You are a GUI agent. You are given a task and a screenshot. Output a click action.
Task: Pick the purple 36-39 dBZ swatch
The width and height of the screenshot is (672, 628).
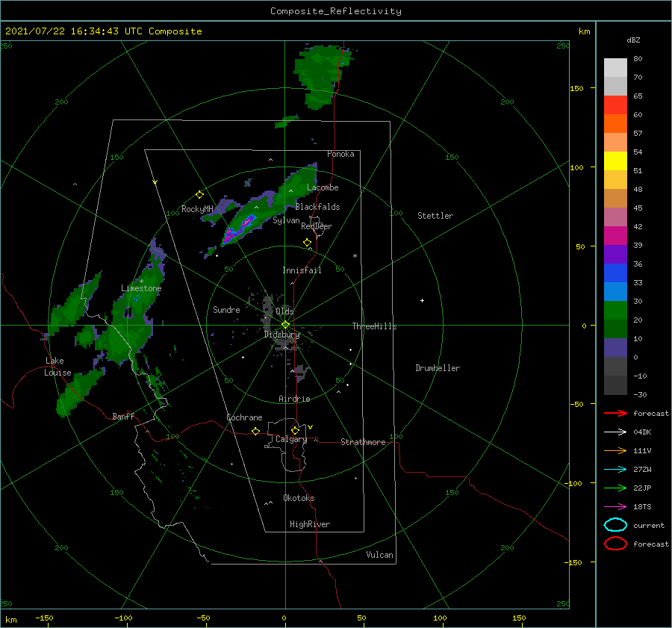click(615, 255)
